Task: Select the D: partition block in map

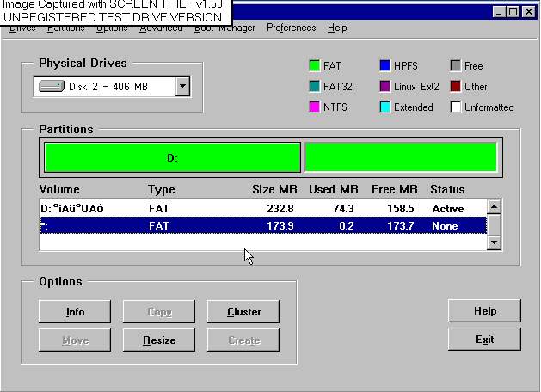Action: (172, 157)
